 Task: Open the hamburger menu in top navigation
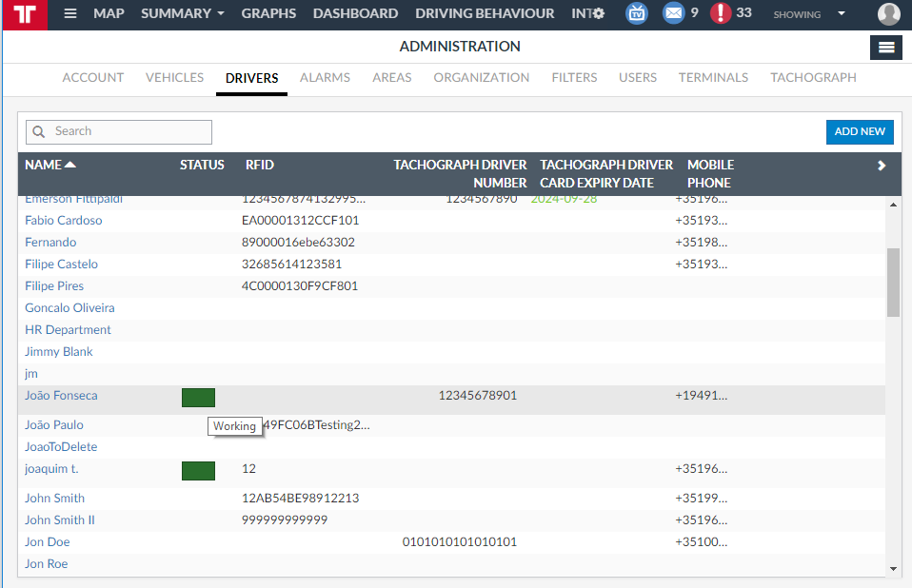70,14
